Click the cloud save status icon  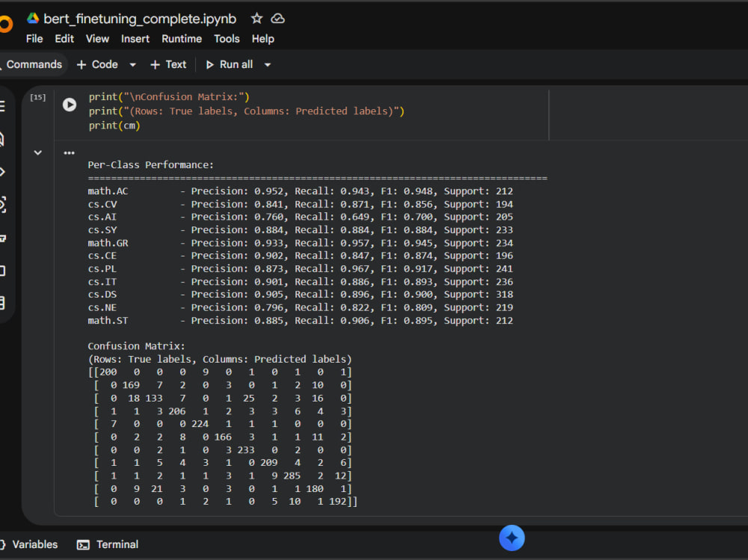pyautogui.click(x=278, y=19)
